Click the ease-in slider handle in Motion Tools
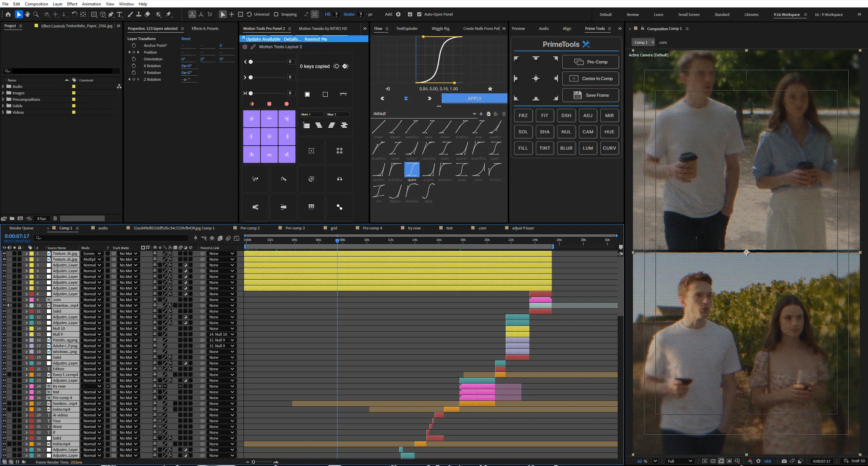 251,62
